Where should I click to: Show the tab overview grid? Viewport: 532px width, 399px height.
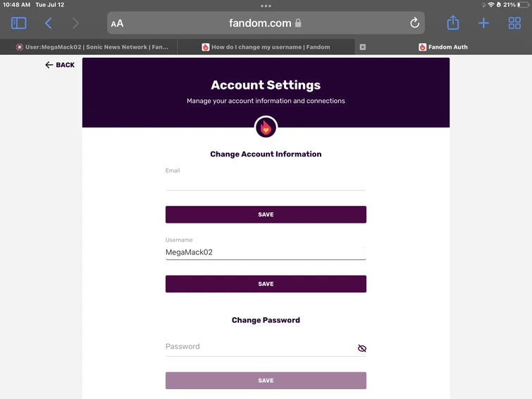(x=514, y=23)
